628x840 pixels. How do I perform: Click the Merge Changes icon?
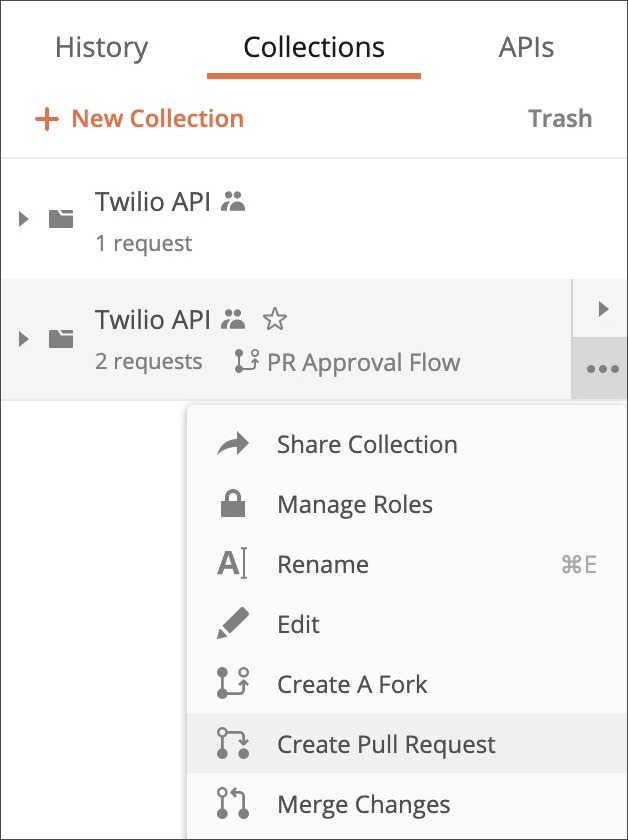(x=233, y=803)
